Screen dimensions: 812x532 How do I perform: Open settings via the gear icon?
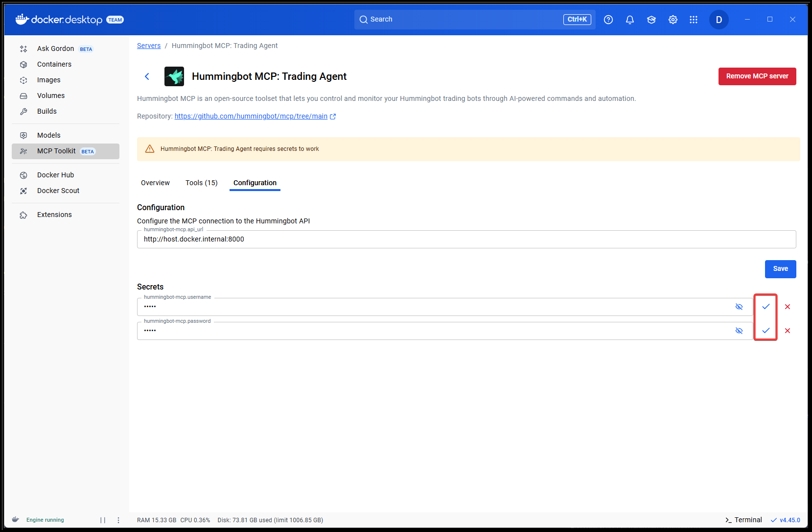(673, 20)
